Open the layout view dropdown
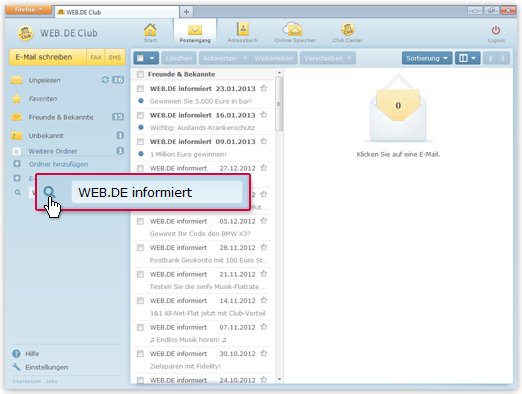Image resolution: width=522 pixels, height=394 pixels. (468, 58)
